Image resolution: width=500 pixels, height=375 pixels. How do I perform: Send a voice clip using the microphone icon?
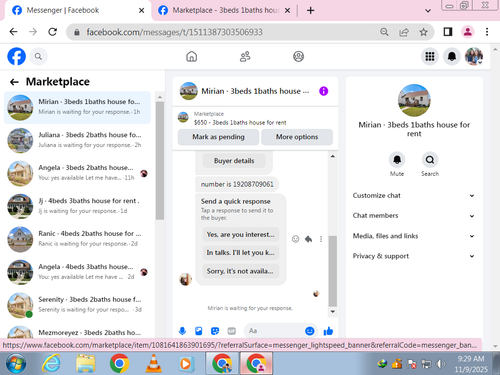click(x=182, y=331)
